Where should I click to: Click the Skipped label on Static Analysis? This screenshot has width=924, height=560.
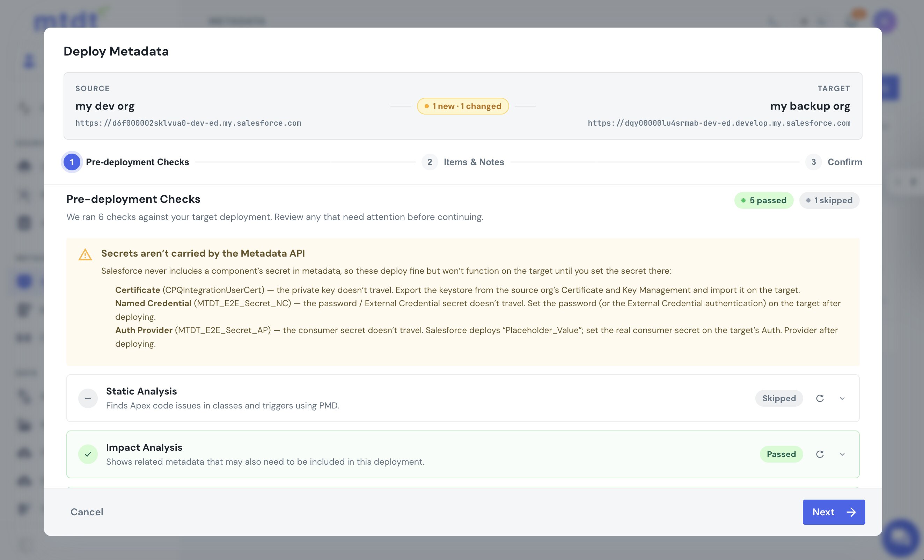[x=779, y=398]
